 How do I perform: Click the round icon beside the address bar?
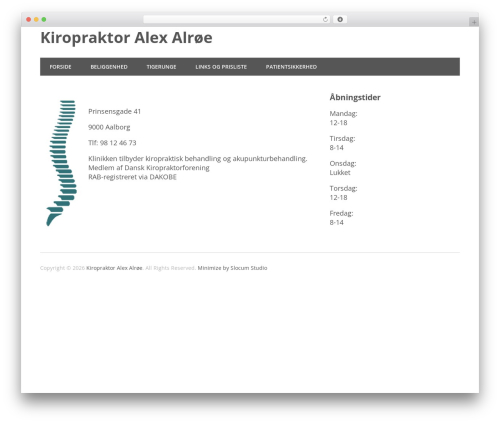(340, 20)
